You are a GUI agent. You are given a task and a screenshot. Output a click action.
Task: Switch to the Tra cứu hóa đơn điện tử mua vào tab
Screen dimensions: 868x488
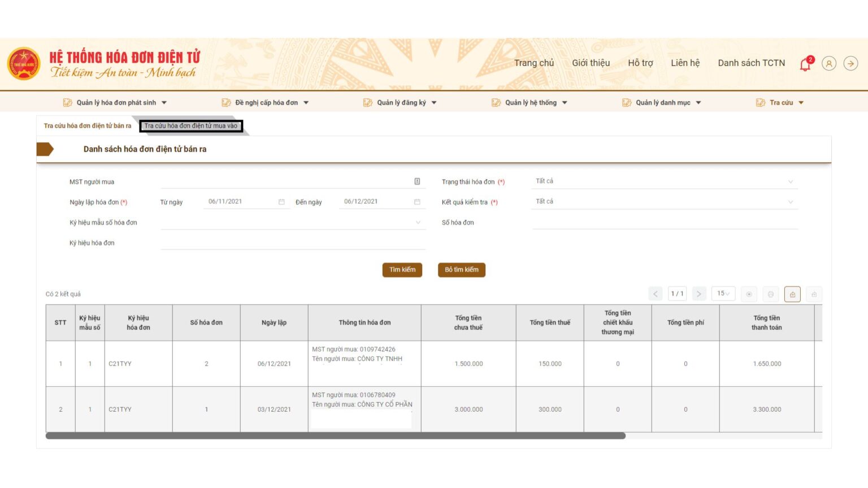pos(192,126)
